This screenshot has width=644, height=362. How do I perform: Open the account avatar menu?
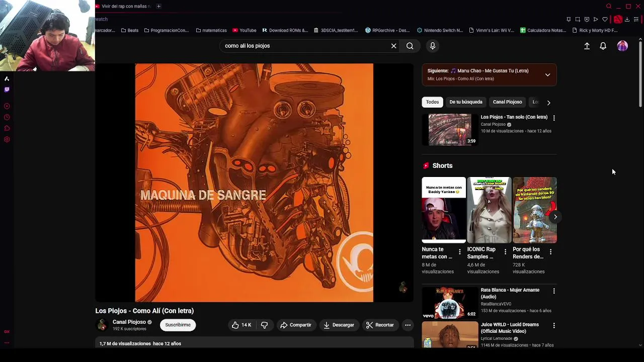[x=622, y=46]
